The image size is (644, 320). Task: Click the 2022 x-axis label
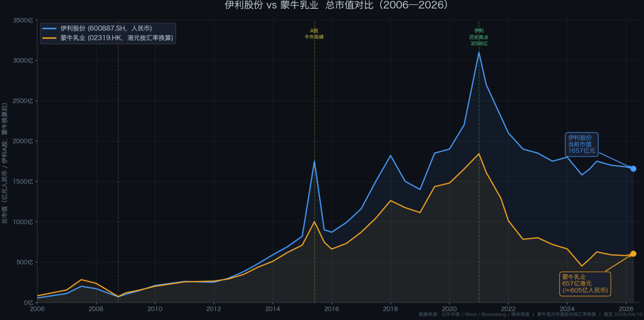click(x=508, y=308)
